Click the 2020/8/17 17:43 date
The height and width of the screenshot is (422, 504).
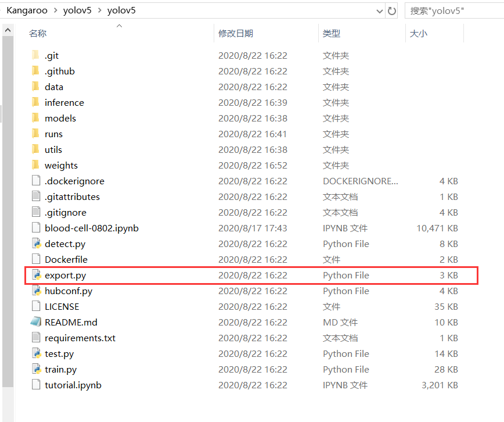253,228
